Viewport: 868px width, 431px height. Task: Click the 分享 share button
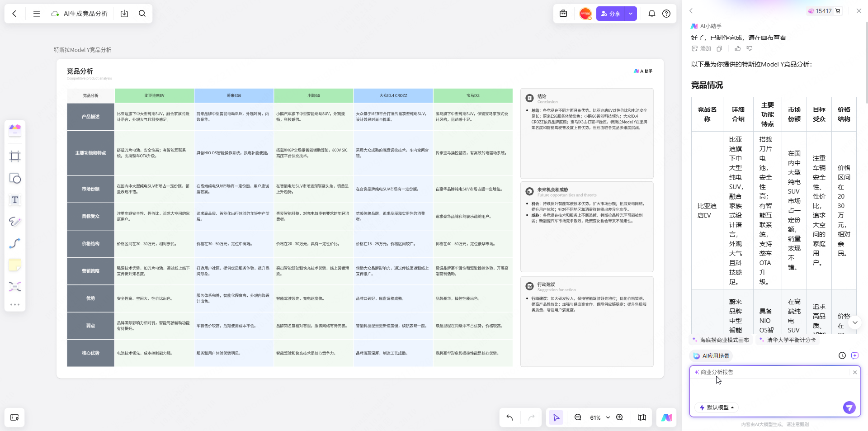point(610,14)
